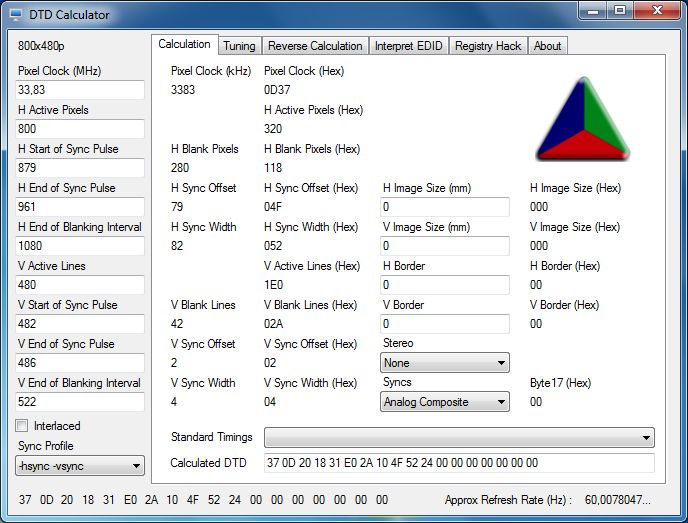Minimize the DTD Calculator window
Viewport: 688px width, 523px height.
593,11
